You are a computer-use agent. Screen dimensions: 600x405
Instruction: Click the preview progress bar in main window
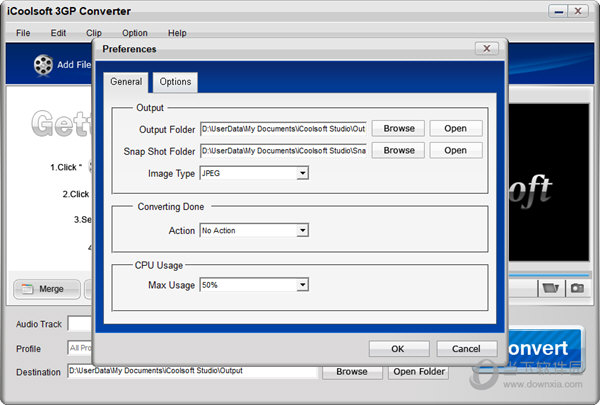pyautogui.click(x=549, y=275)
